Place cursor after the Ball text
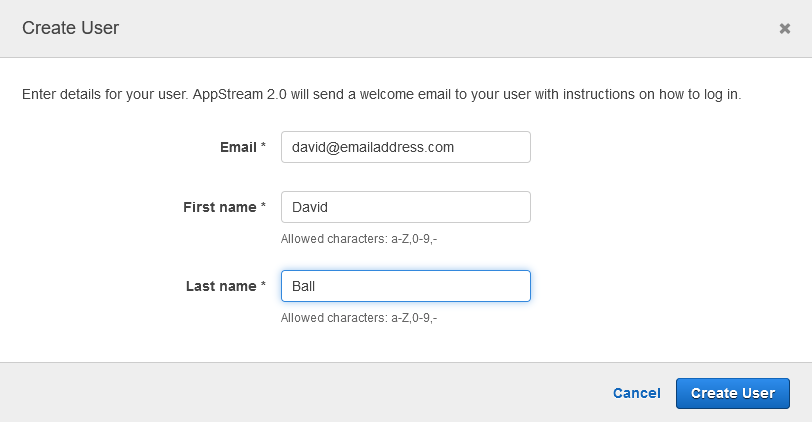This screenshot has height=422, width=812. click(x=316, y=286)
